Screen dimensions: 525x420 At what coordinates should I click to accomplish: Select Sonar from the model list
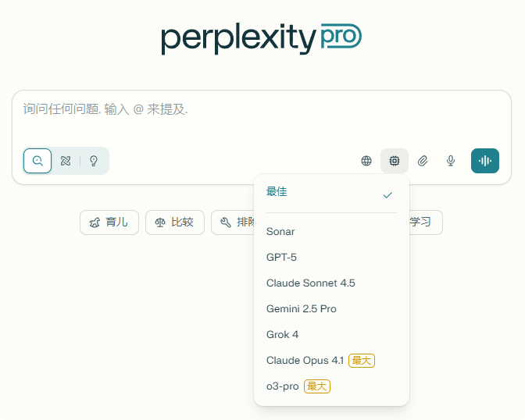[331, 231]
